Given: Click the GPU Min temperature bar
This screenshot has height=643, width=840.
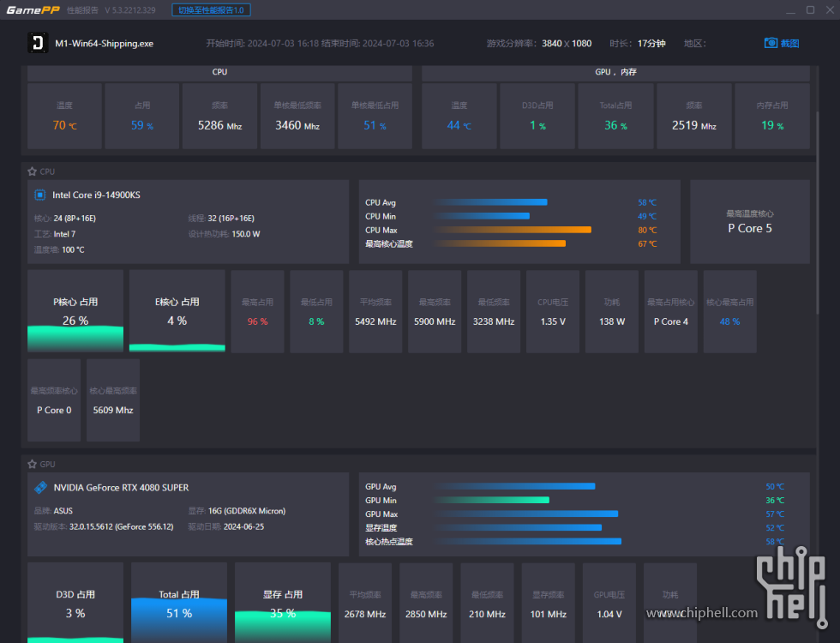Looking at the screenshot, I should click(x=492, y=501).
